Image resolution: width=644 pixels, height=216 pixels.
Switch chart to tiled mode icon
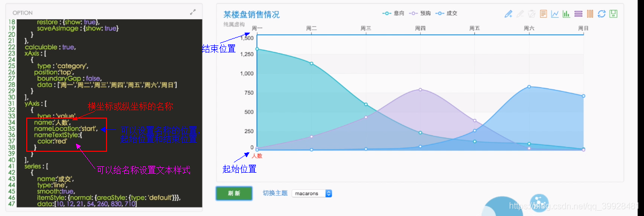590,14
